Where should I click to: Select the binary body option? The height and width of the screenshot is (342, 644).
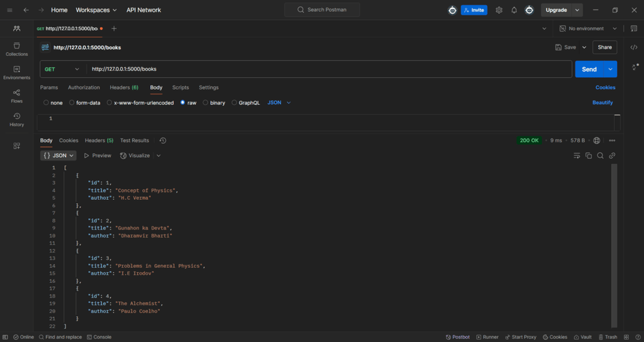206,102
